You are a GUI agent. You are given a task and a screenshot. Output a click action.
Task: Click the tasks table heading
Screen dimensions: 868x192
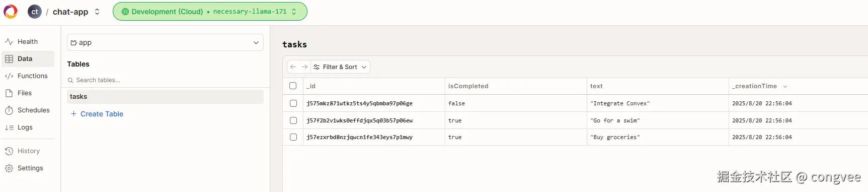(294, 44)
